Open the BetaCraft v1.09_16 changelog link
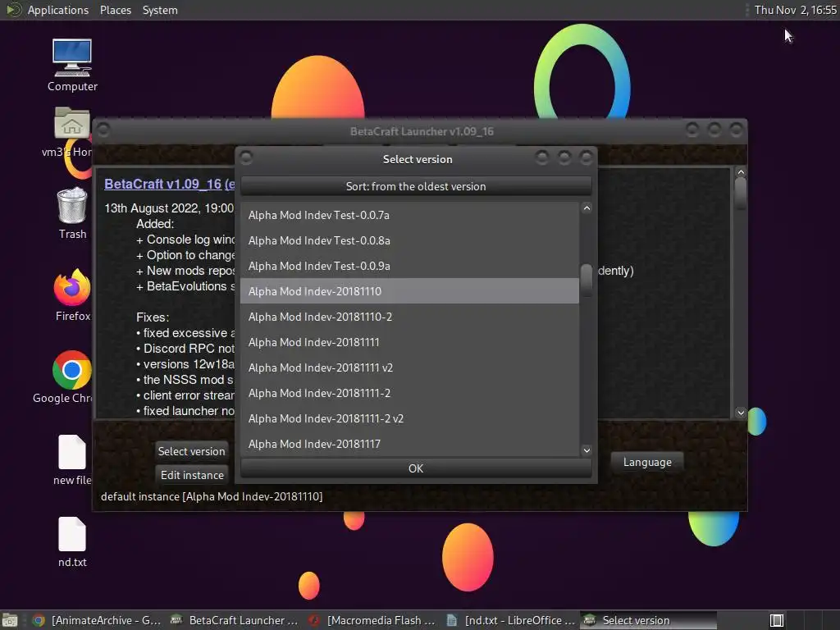840x630 pixels. click(169, 184)
